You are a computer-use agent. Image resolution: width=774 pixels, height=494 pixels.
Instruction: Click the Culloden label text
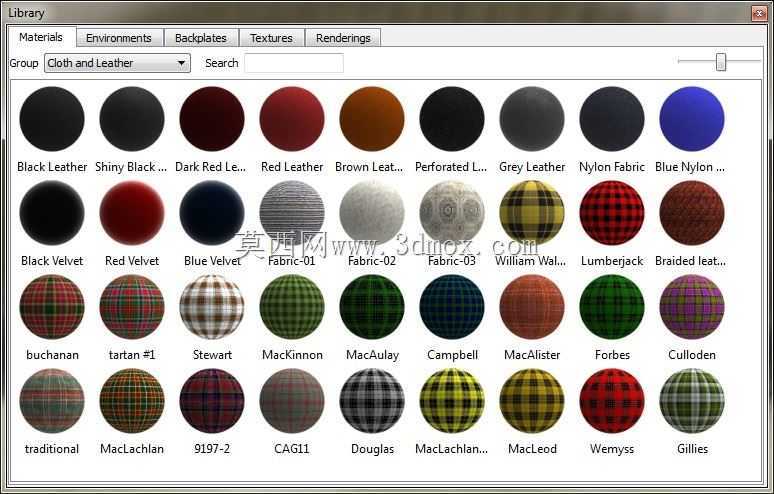(692, 355)
